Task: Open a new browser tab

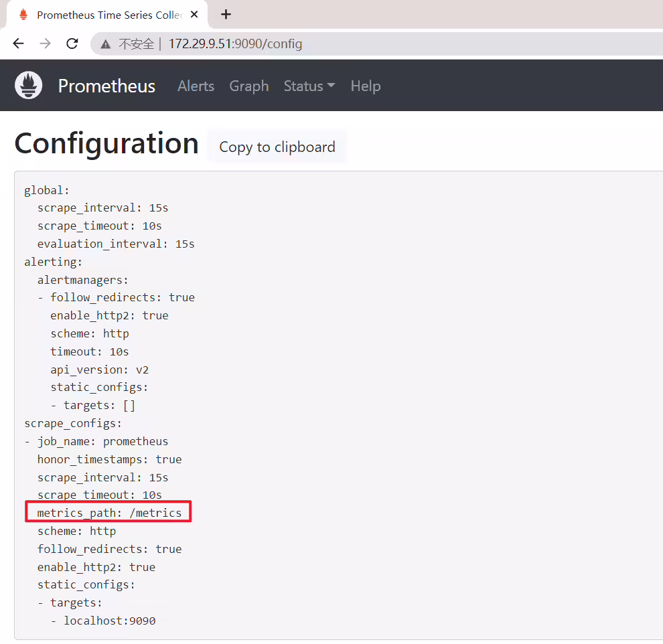Action: point(226,14)
